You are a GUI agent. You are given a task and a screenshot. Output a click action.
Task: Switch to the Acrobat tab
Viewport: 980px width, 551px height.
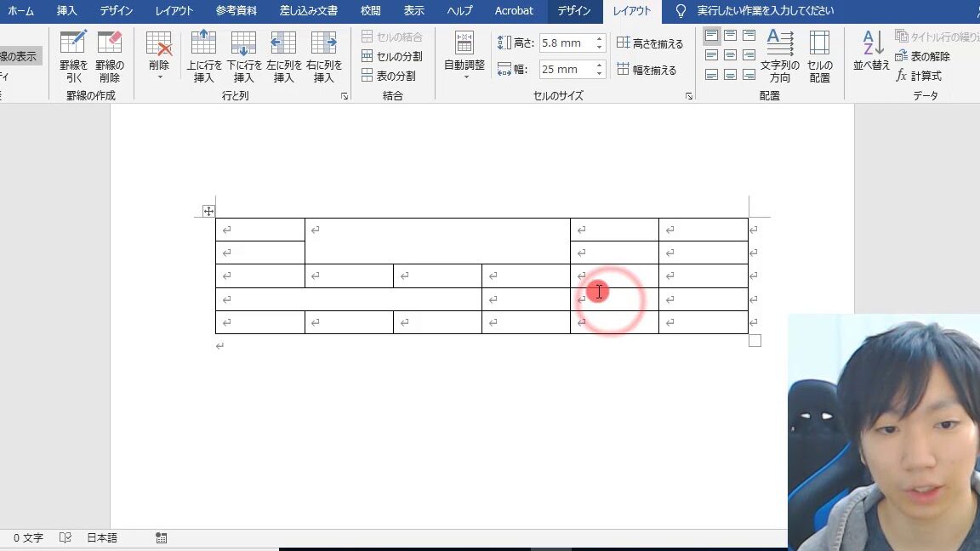tap(513, 11)
